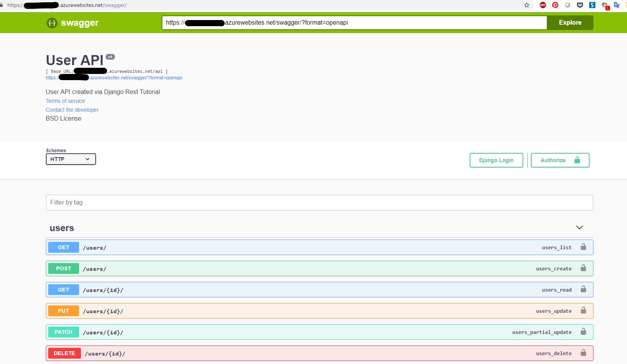This screenshot has height=364, width=627.
Task: Click the lock icon on users_update row
Action: (x=583, y=310)
